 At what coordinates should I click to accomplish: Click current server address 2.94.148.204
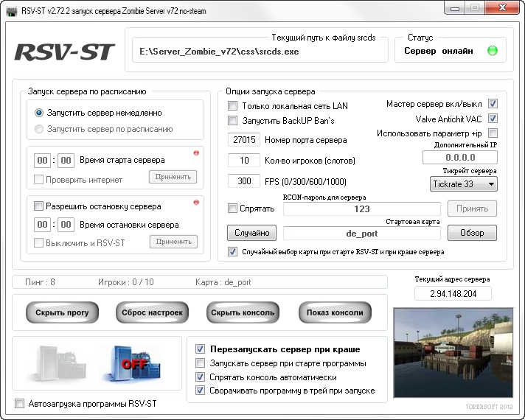click(453, 293)
